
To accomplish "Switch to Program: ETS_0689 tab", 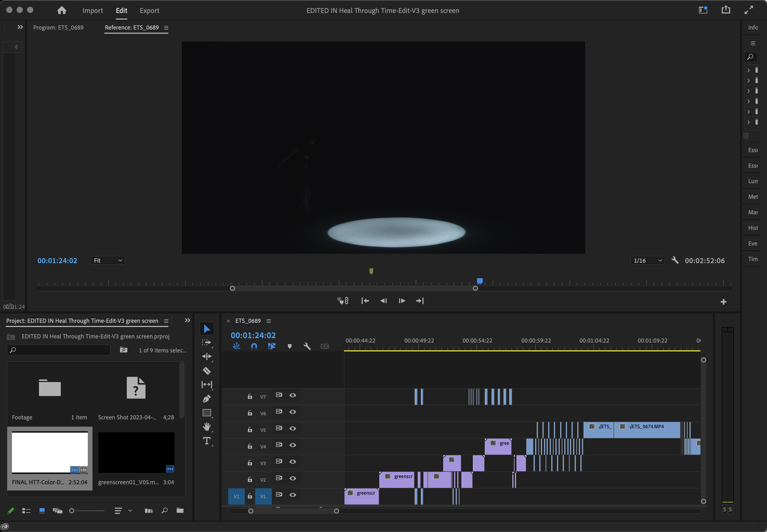I will [58, 27].
